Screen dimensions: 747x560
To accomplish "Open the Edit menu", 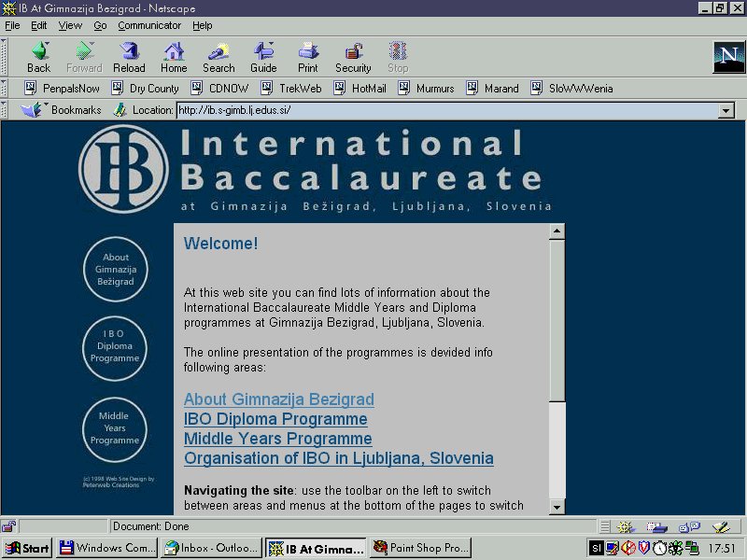I will pyautogui.click(x=39, y=26).
